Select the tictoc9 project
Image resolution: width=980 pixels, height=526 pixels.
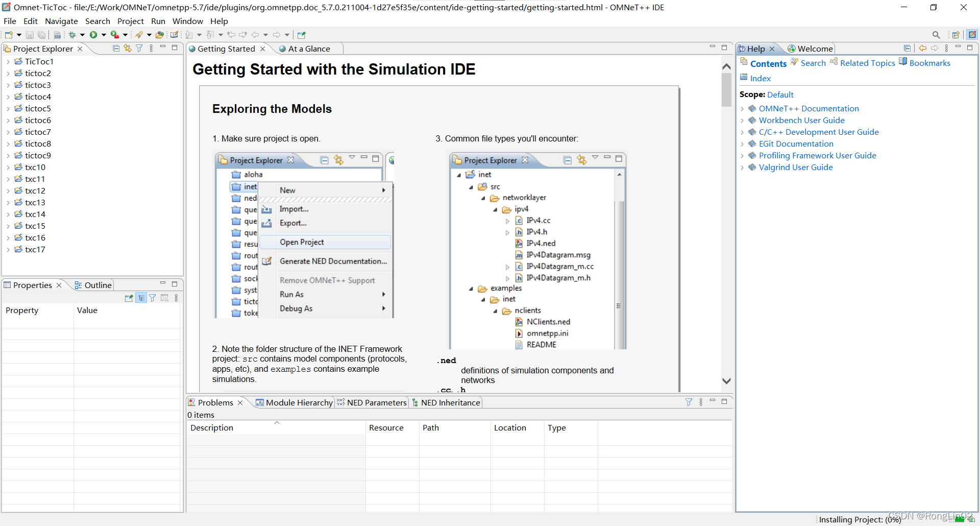38,155
